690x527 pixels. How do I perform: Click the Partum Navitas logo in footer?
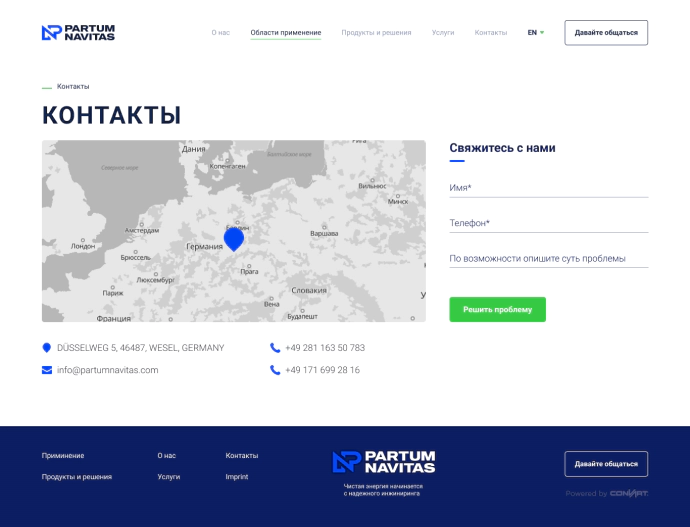[x=384, y=462]
